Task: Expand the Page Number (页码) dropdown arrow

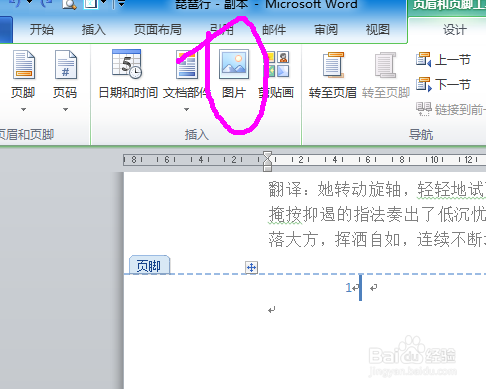Action: pos(66,109)
